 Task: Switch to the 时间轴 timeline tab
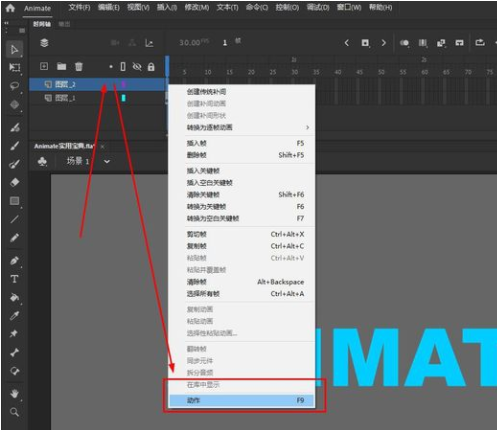42,24
